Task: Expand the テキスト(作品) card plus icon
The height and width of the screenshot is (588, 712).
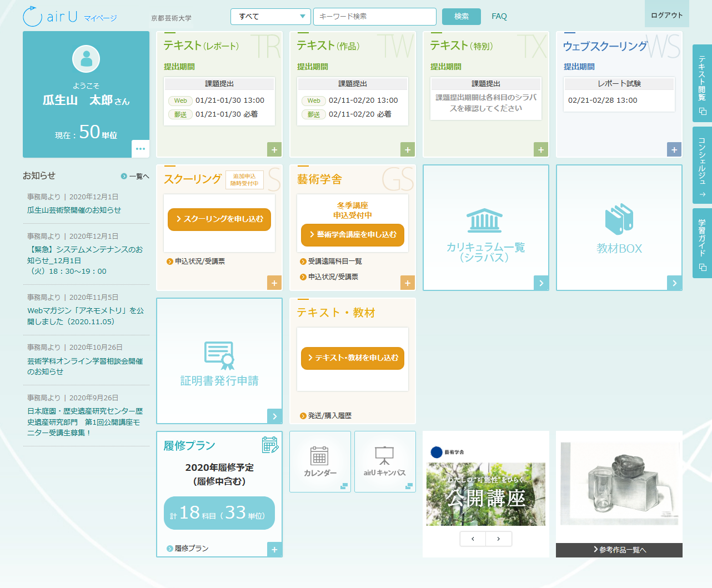Action: 408,150
